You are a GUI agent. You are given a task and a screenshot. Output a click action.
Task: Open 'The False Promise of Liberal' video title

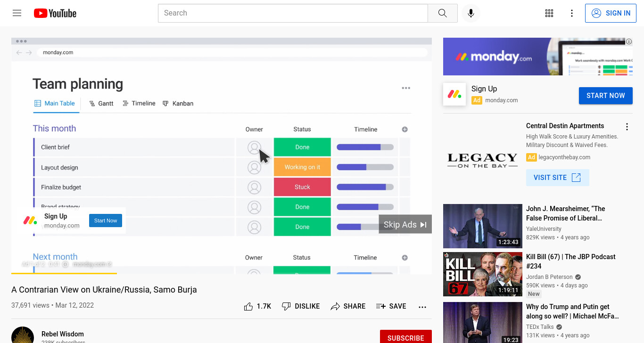coord(566,213)
